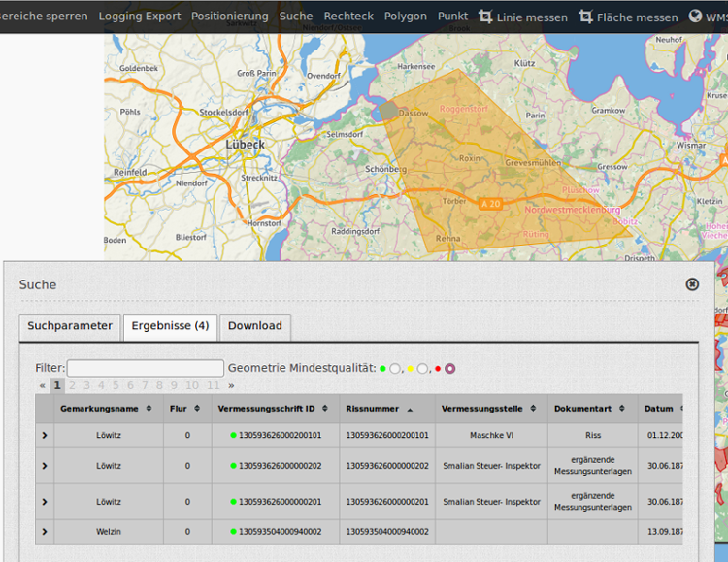The height and width of the screenshot is (562, 728).
Task: Activate the Fläche messen icon
Action: [x=585, y=17]
